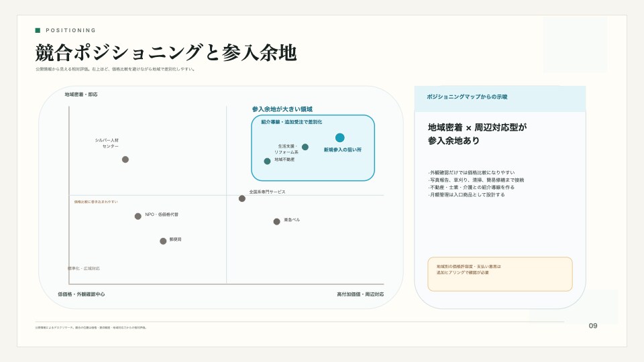Click the page number '09'
The height and width of the screenshot is (362, 644).
593,326
